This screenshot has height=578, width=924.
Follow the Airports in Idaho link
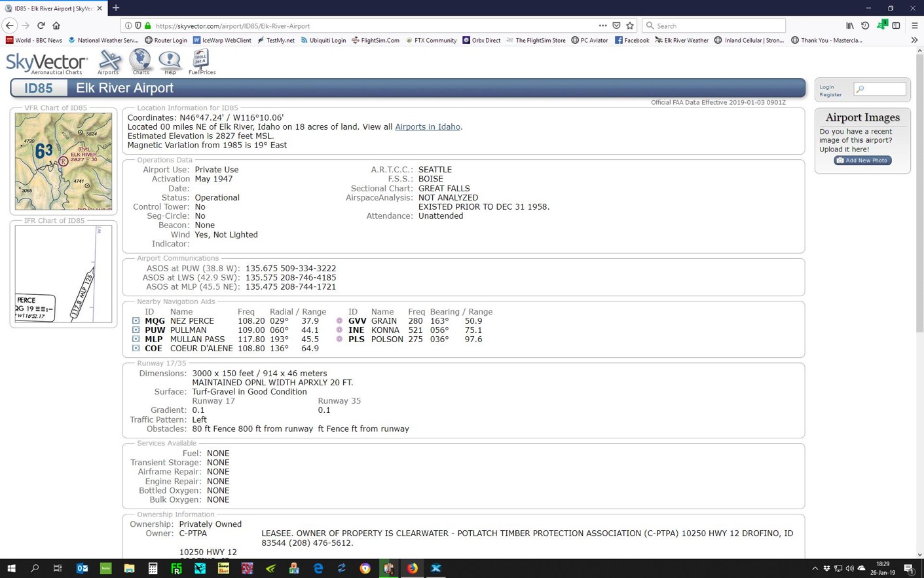(x=428, y=127)
